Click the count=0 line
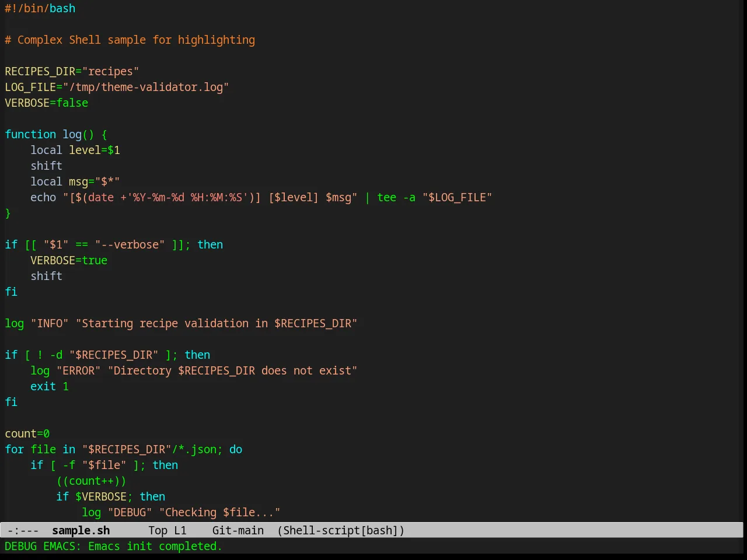This screenshot has height=560, width=747. point(27,433)
